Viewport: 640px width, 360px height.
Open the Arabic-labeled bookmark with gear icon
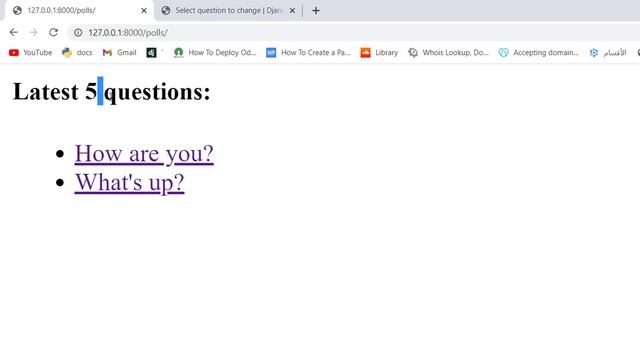[x=608, y=53]
